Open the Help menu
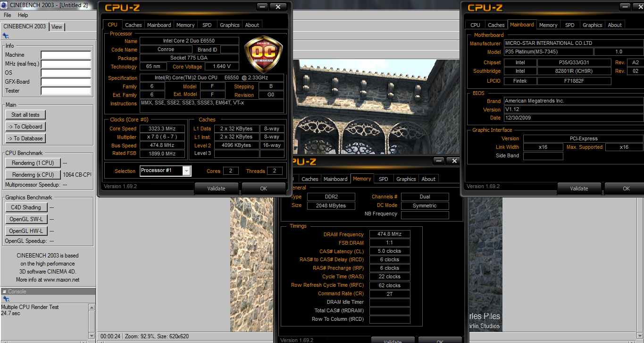 tap(23, 15)
